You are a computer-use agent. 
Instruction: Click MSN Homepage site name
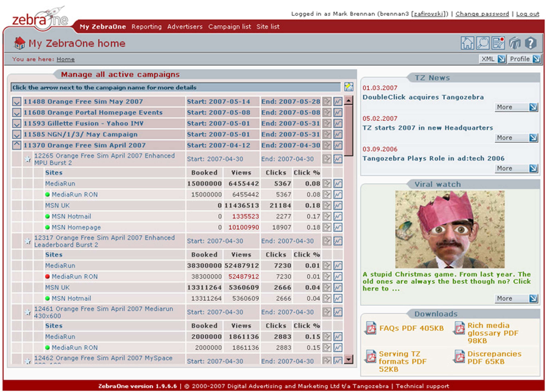(x=76, y=227)
